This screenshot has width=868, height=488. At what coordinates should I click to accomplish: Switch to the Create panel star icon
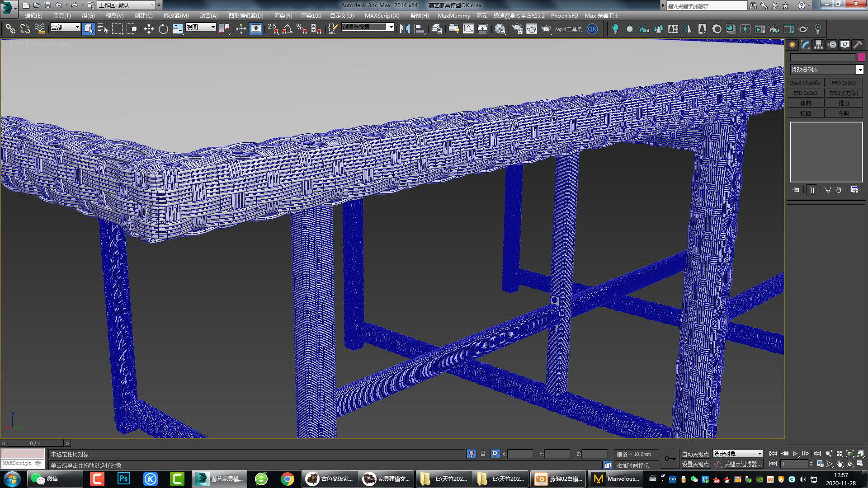point(793,44)
